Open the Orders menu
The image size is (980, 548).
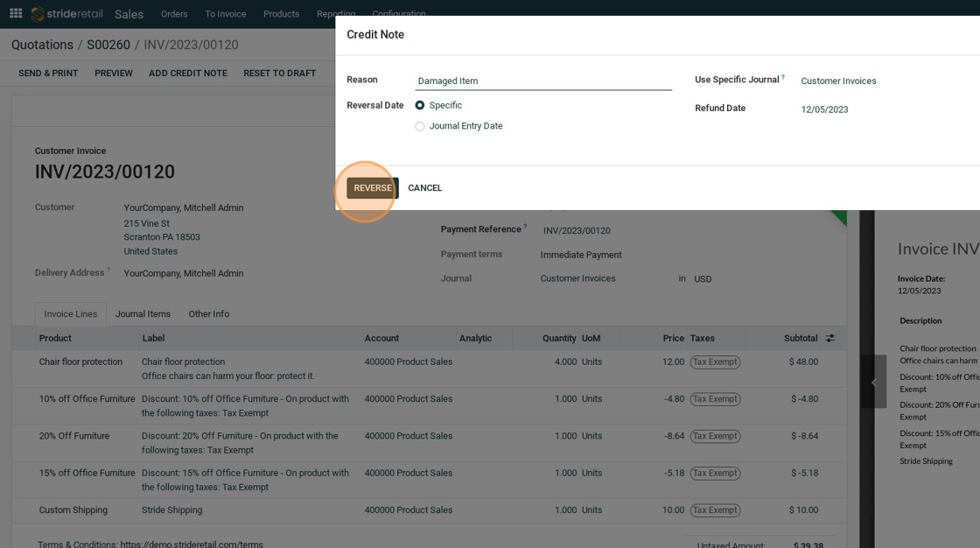pos(174,14)
